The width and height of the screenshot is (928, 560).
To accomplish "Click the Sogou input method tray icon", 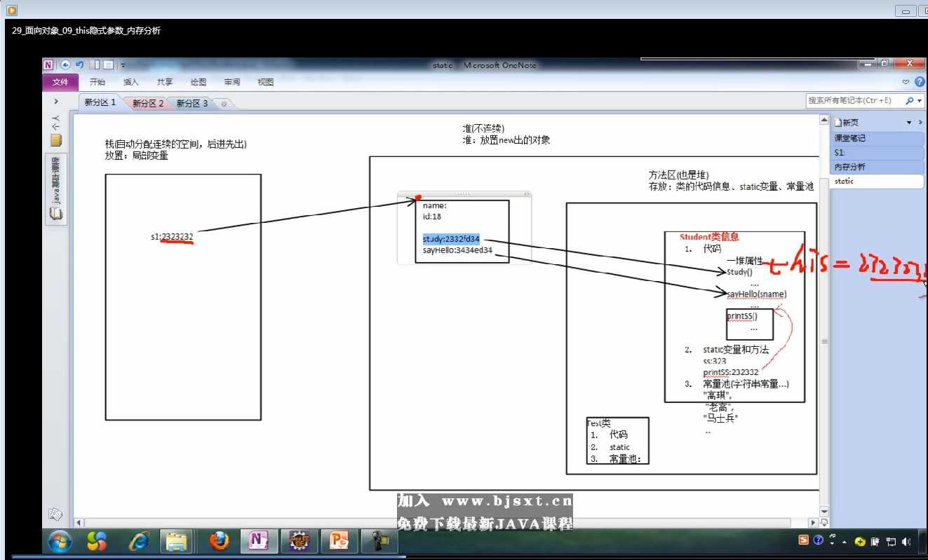I will 804,541.
